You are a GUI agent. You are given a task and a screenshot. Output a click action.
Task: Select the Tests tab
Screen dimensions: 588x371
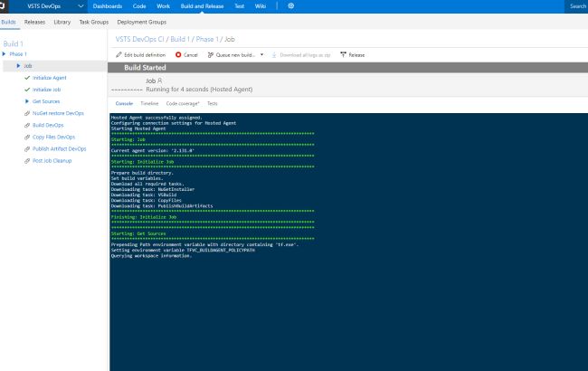point(213,103)
